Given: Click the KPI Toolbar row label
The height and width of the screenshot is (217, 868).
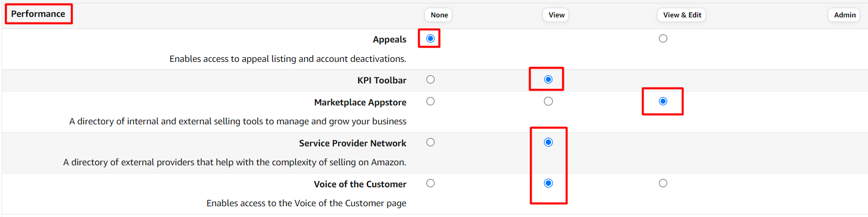Looking at the screenshot, I should [381, 80].
